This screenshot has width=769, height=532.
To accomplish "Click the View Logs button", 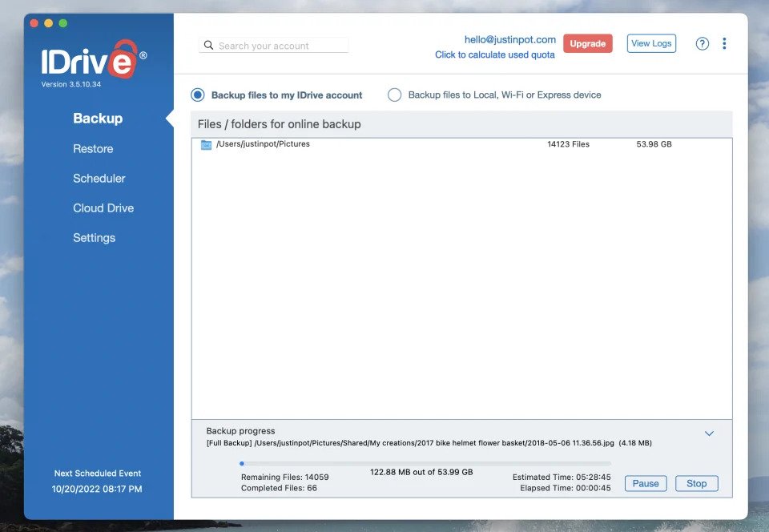I will coord(650,43).
